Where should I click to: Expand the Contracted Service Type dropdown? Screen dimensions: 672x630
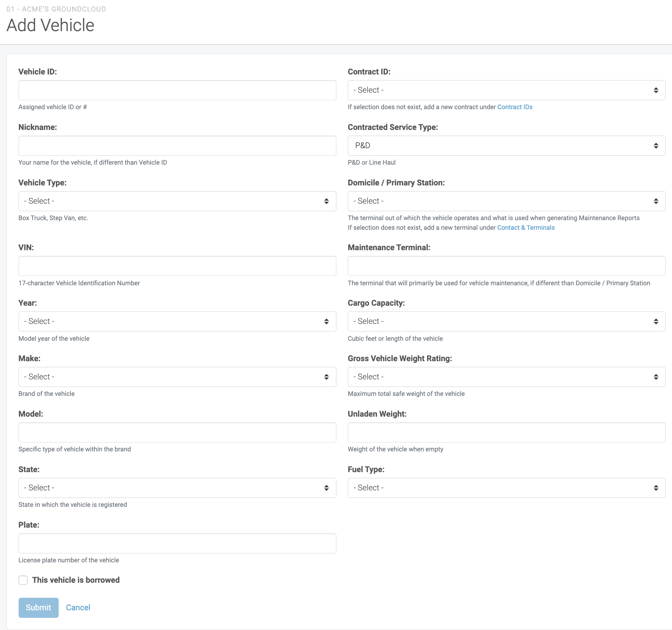point(506,146)
